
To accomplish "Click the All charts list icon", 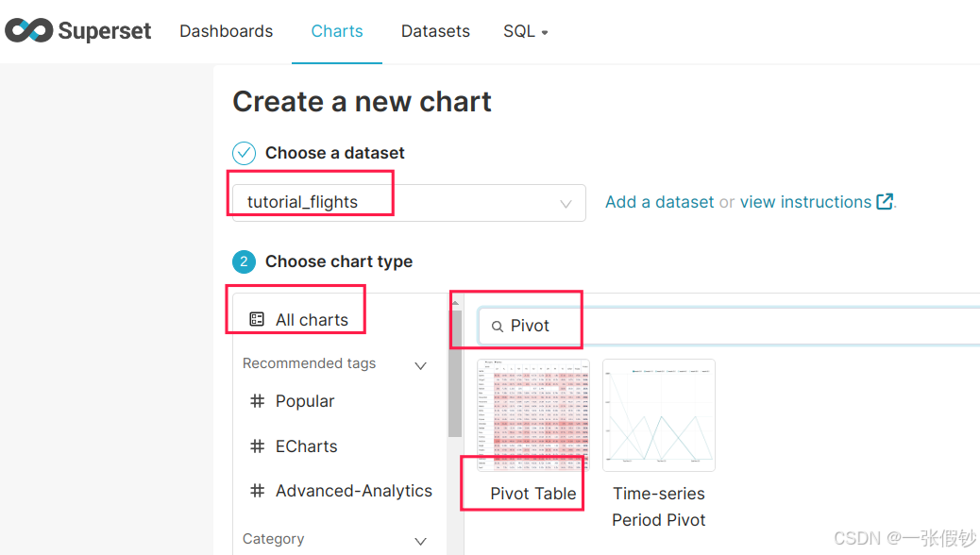I will point(257,320).
